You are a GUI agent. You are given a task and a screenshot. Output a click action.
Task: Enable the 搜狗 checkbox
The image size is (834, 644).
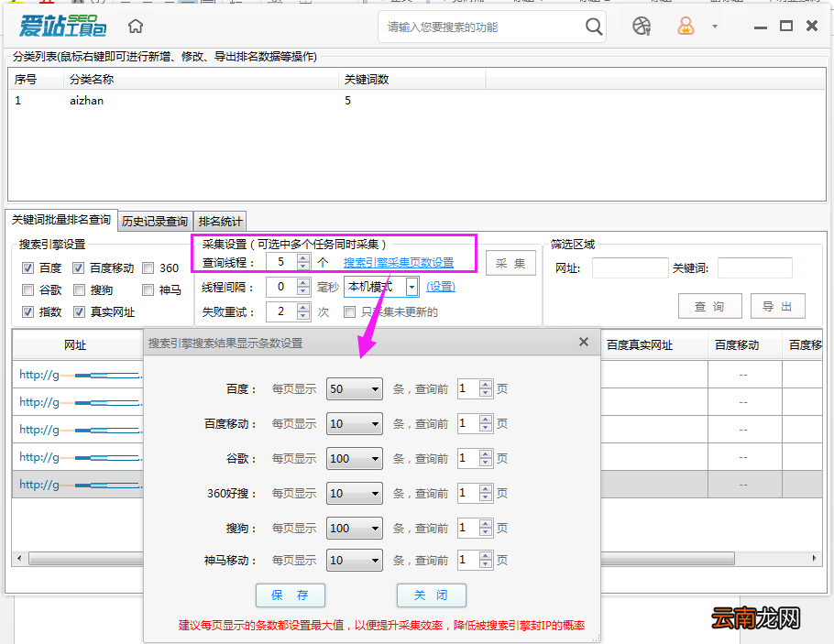pyautogui.click(x=79, y=289)
